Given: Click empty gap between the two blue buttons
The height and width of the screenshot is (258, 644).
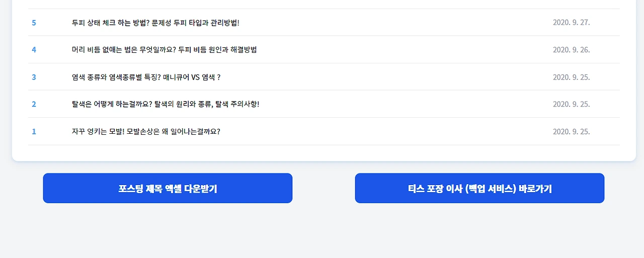Looking at the screenshot, I should (324, 188).
